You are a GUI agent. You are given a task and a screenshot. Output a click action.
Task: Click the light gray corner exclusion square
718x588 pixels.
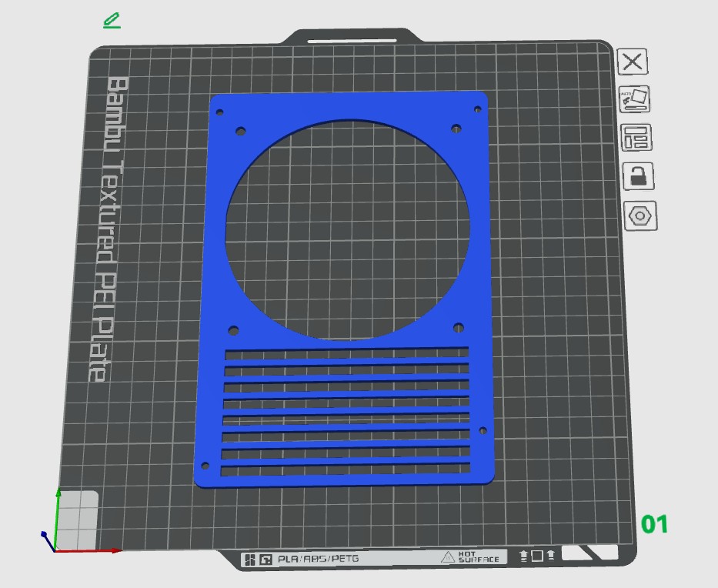[78, 520]
